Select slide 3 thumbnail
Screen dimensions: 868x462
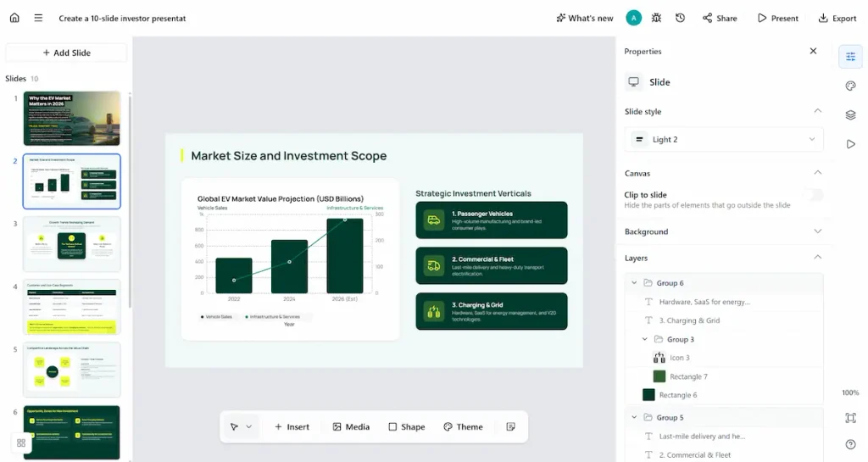(x=72, y=244)
